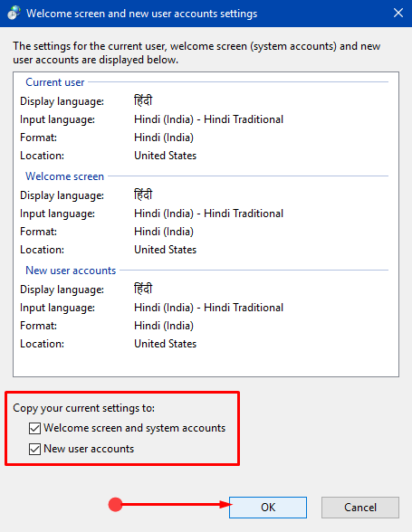Select the Welcome screen section header
Image resolution: width=412 pixels, height=532 pixels.
[x=64, y=176]
